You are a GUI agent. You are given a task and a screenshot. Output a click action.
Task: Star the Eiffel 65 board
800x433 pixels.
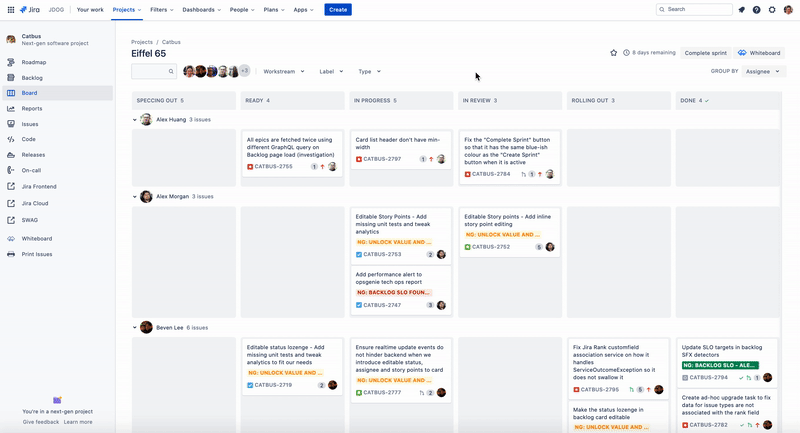pyautogui.click(x=613, y=53)
